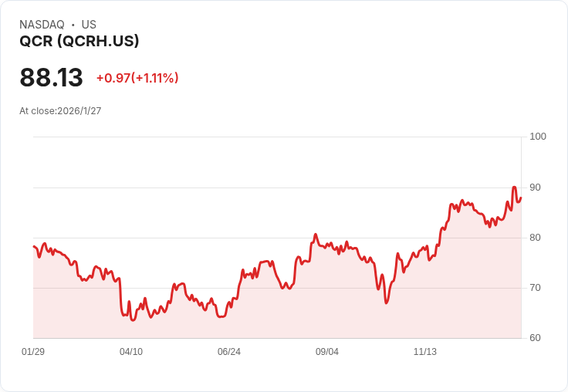Click the At close:2026/1/27 timestamp
This screenshot has width=568, height=392.
pyautogui.click(x=60, y=111)
